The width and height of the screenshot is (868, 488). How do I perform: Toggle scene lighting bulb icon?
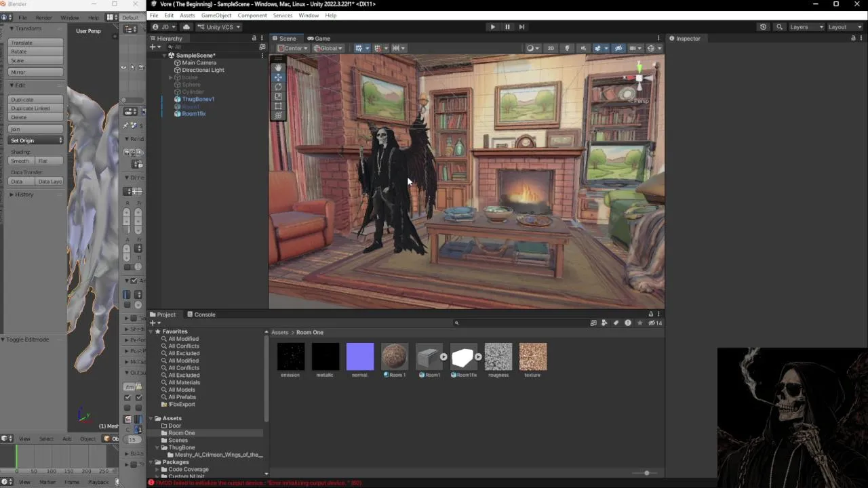coord(567,48)
